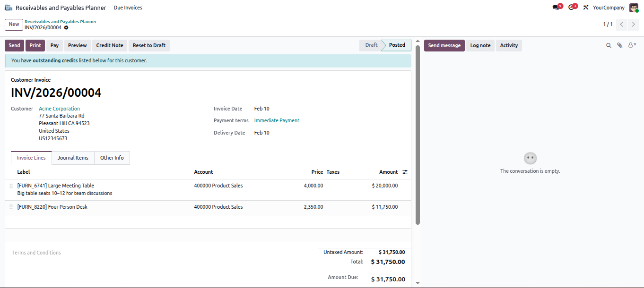
Task: Open followers list icon
Action: tap(632, 45)
